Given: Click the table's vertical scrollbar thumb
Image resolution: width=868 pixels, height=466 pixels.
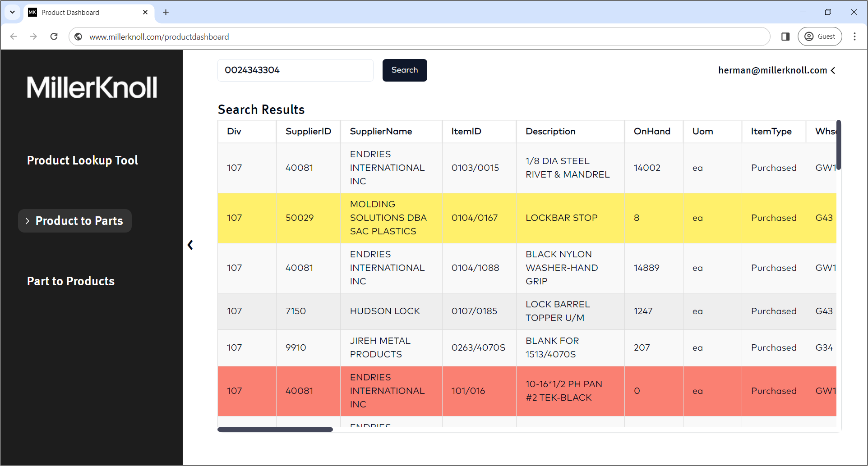Looking at the screenshot, I should 838,145.
